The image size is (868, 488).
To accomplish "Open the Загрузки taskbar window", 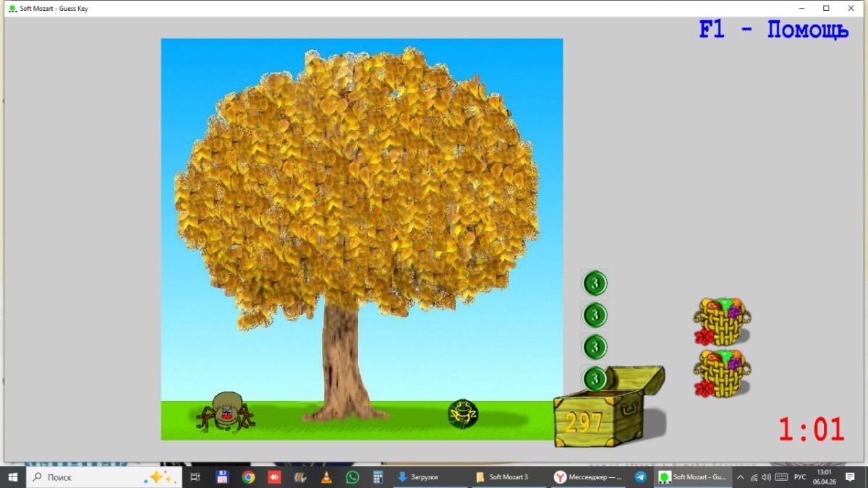I will tap(429, 477).
